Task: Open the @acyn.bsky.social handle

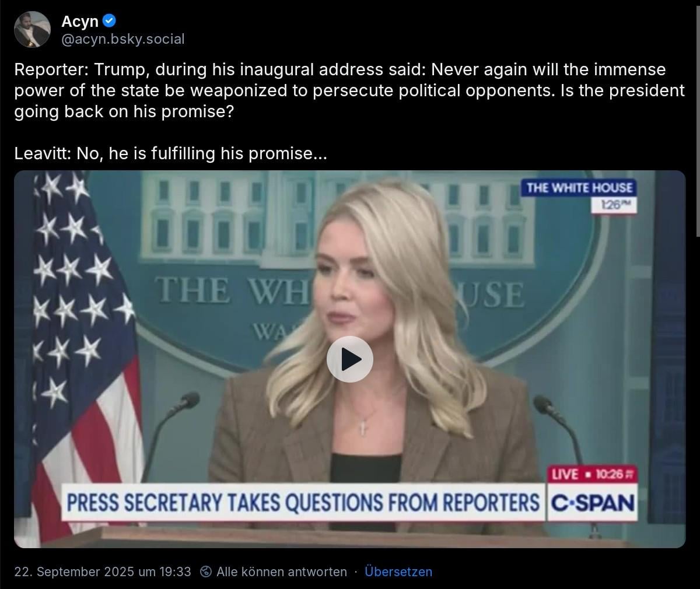Action: point(123,39)
